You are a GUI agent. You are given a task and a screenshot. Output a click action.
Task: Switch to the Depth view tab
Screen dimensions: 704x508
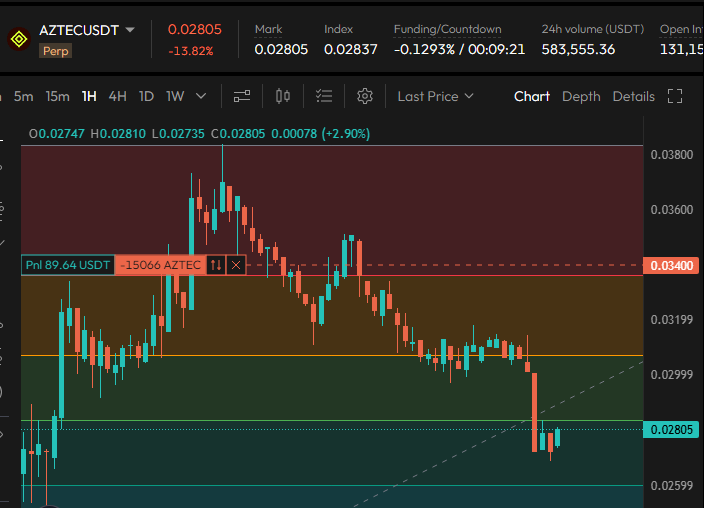point(581,96)
